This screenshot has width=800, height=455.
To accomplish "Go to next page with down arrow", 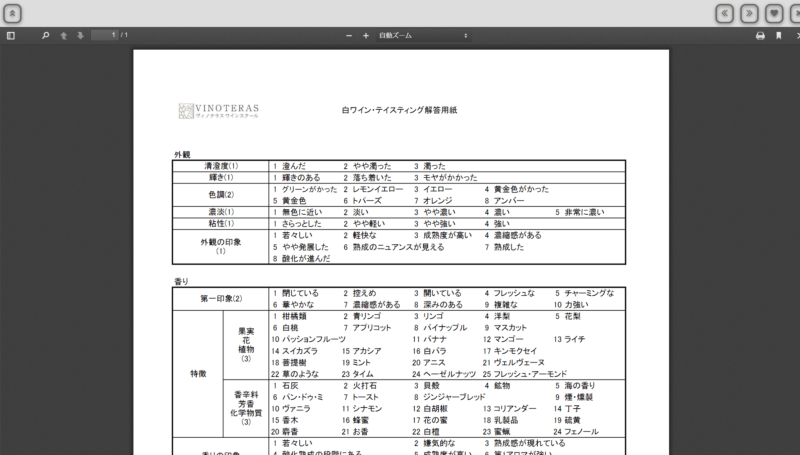I will click(x=80, y=35).
